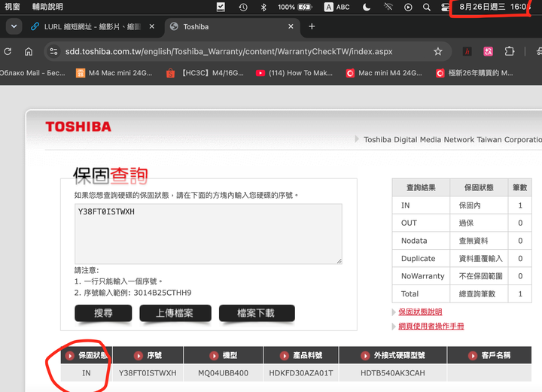The width and height of the screenshot is (542, 392).
Task: Open the ABC input source menu
Action: [336, 7]
